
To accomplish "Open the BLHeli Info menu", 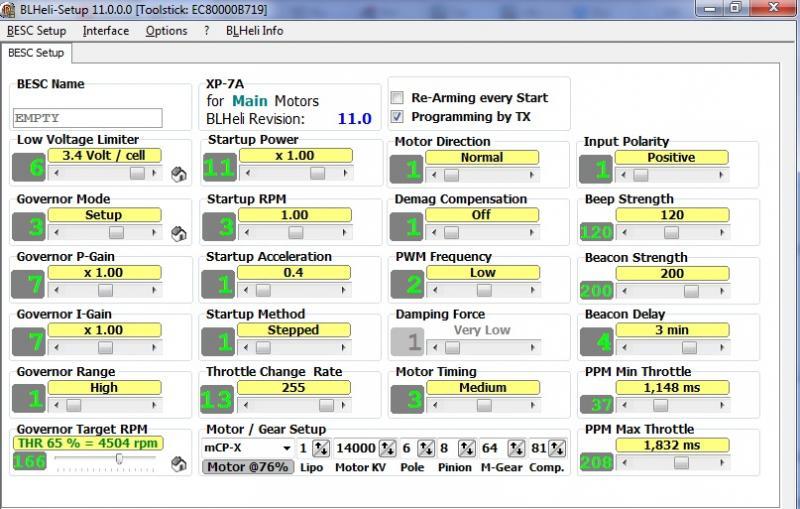I will pos(254,31).
